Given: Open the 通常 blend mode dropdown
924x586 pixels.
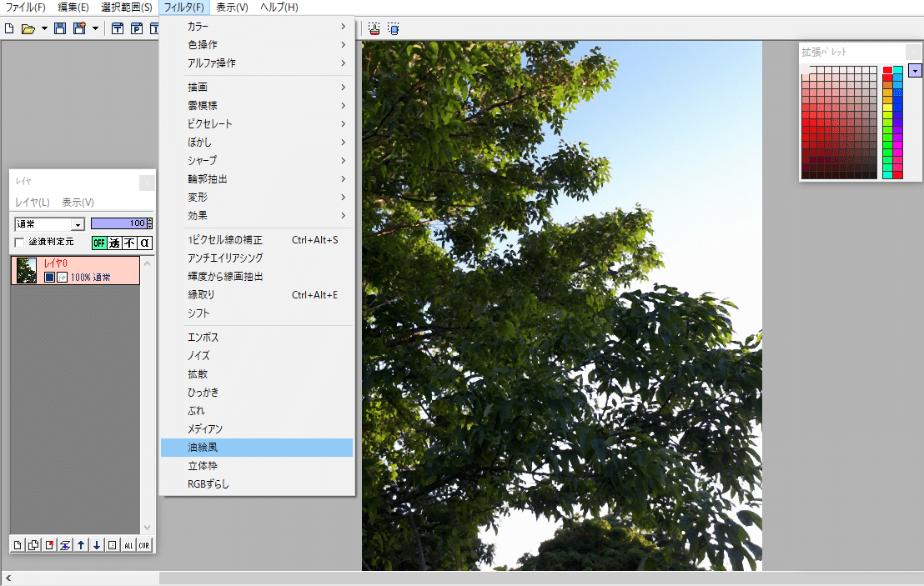Looking at the screenshot, I should (x=78, y=224).
